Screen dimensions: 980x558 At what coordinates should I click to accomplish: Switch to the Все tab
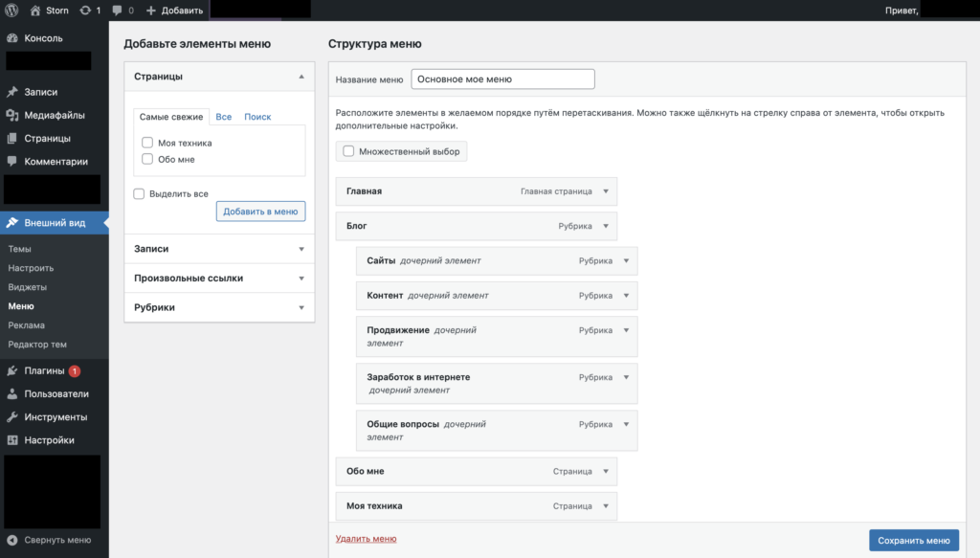point(224,117)
